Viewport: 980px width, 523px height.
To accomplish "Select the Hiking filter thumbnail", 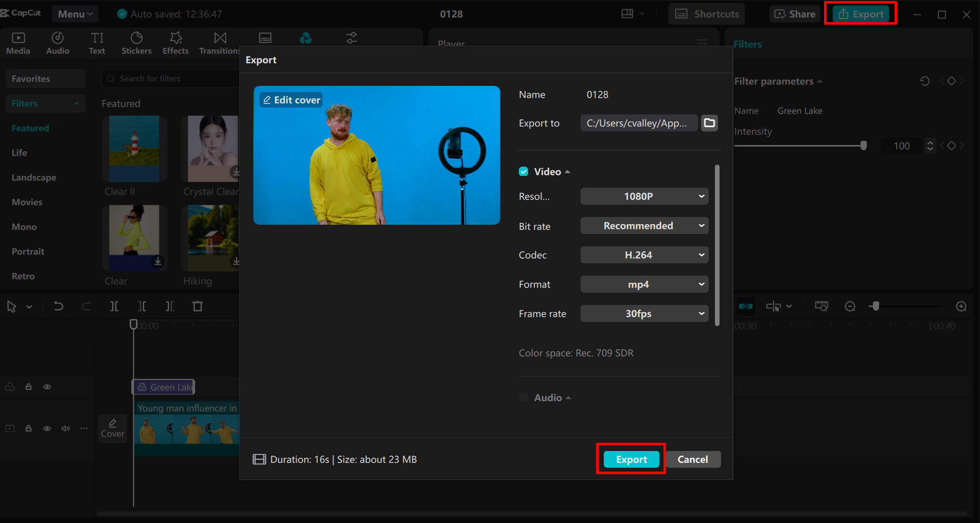I will coord(210,238).
